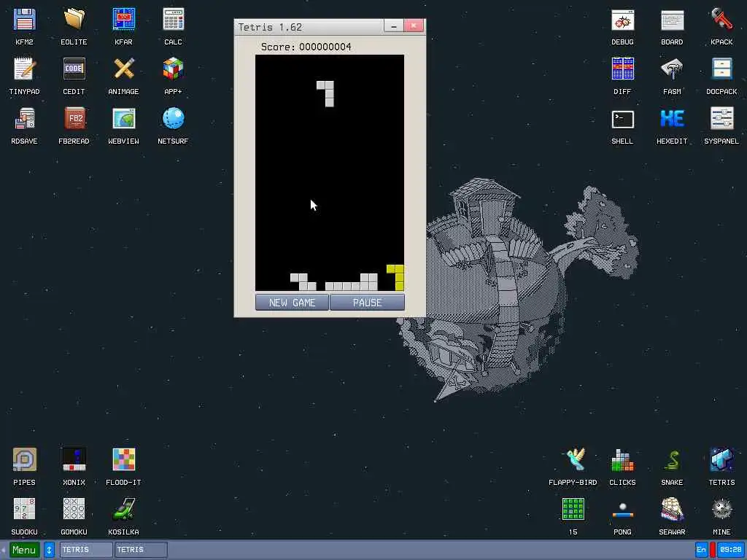Click the Tetris 1.62 title bar
This screenshot has height=560, width=747.
pos(309,27)
